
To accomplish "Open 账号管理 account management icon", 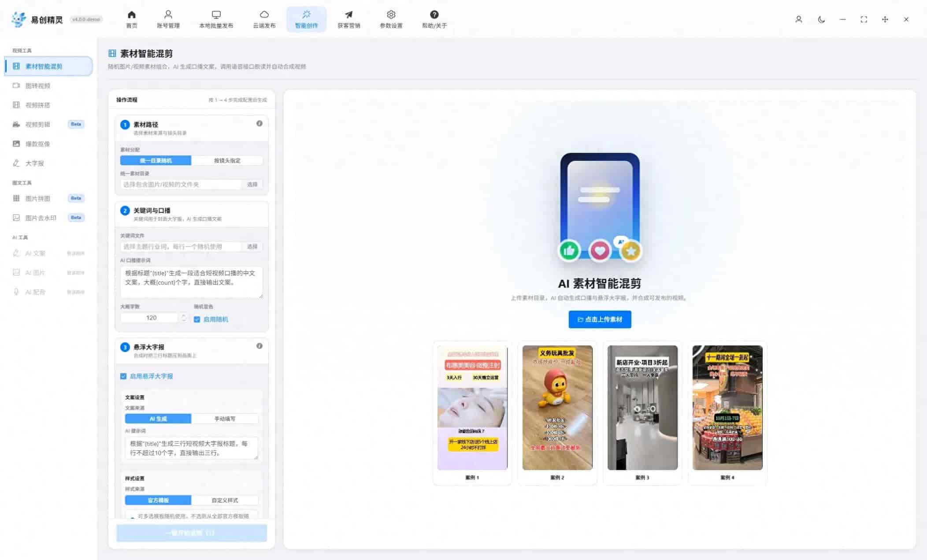I will pos(168,15).
